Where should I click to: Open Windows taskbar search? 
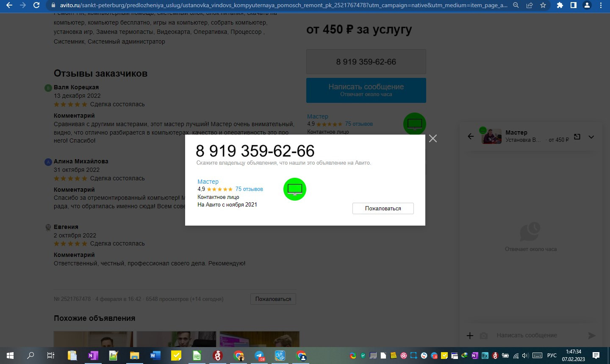click(30, 356)
